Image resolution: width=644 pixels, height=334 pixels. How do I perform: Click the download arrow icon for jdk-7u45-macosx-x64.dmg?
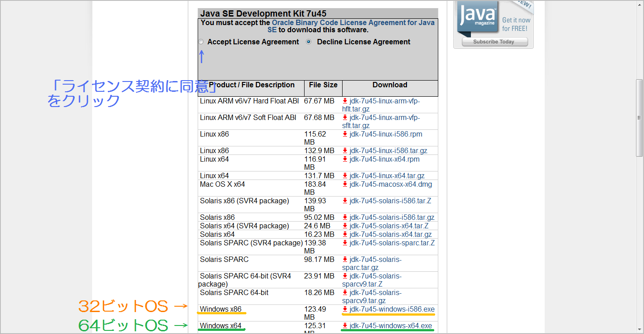point(345,184)
